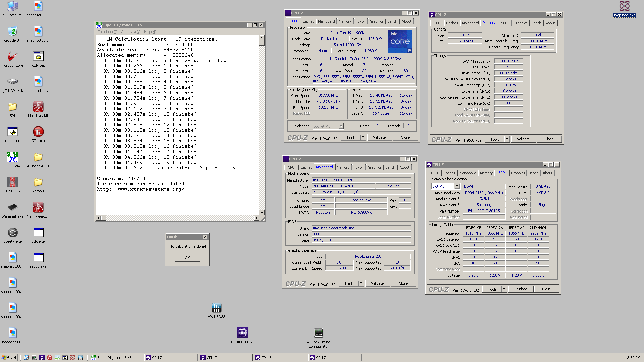Click the XMP-4404 timings column header
Screen dimensions: 644x362
(x=538, y=228)
